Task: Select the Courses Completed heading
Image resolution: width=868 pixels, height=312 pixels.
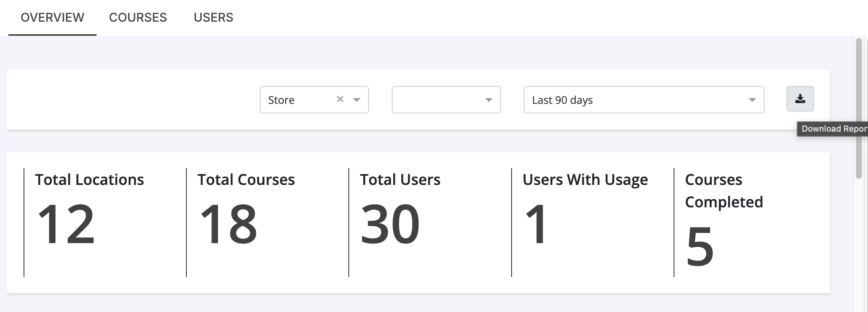Action: tap(724, 191)
